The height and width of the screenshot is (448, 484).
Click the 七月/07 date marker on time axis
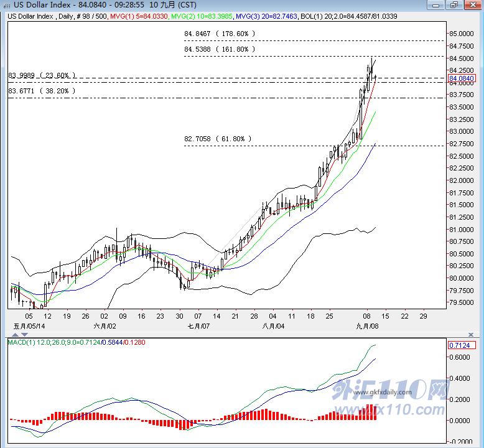tap(198, 326)
